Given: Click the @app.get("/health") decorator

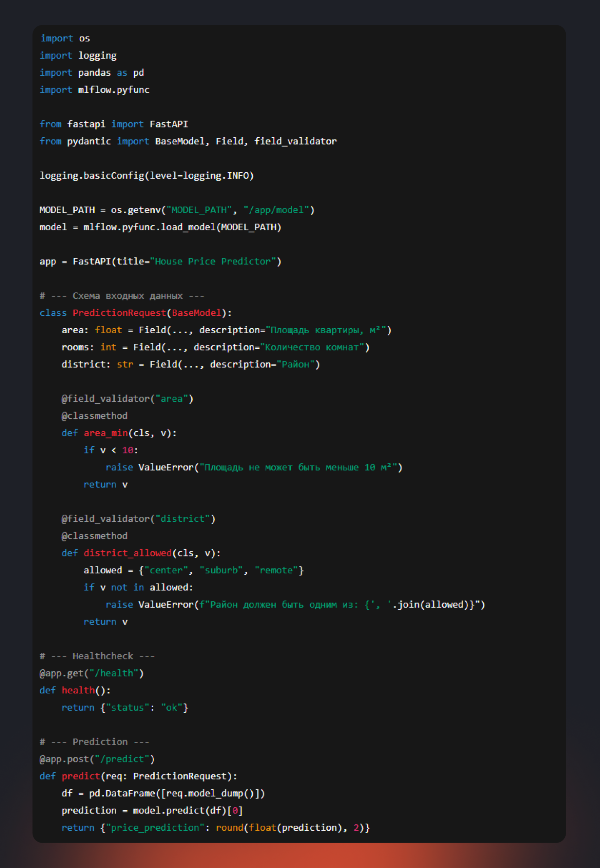Looking at the screenshot, I should pyautogui.click(x=91, y=673).
